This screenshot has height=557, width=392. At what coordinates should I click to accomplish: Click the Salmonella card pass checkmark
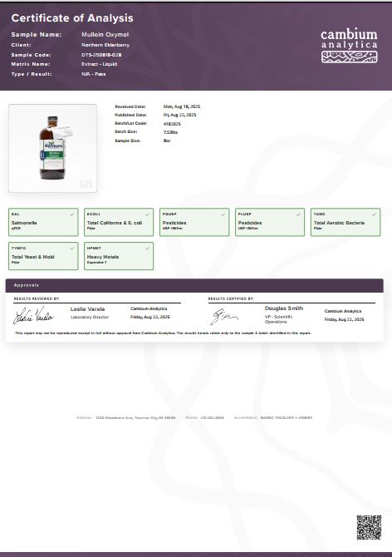click(72, 214)
